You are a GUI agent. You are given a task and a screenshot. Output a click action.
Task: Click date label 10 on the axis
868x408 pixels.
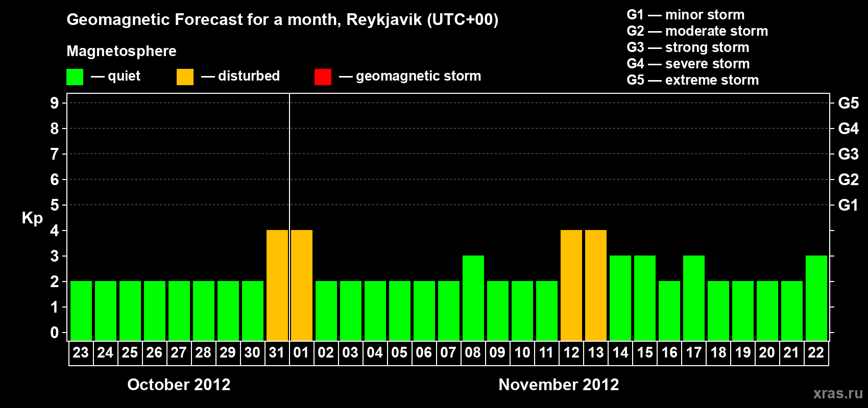522,352
